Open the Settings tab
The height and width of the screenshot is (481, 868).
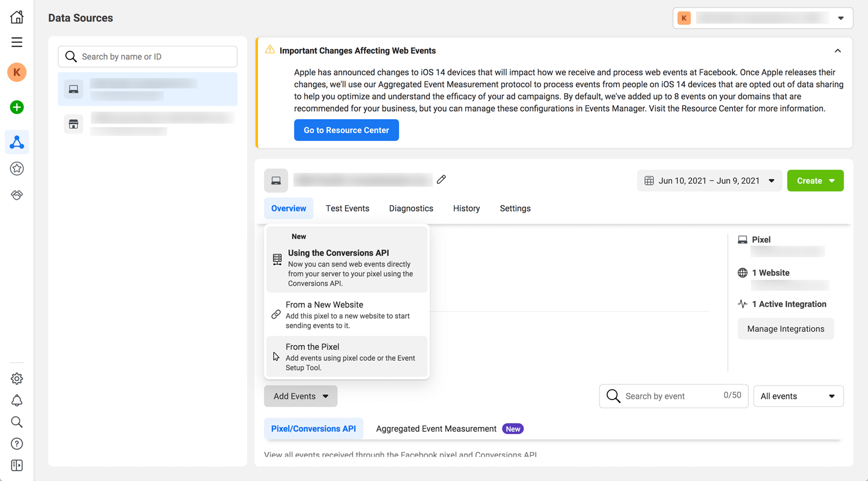click(515, 208)
